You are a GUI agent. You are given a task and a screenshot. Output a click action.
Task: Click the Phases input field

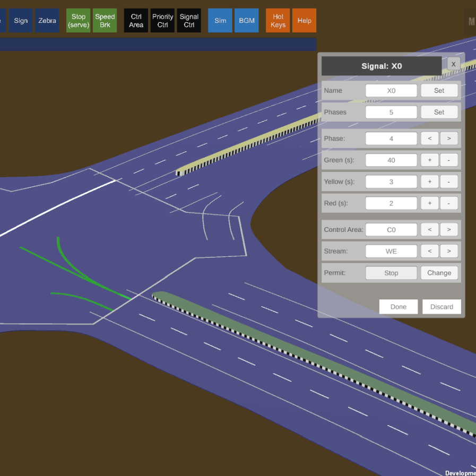click(391, 112)
